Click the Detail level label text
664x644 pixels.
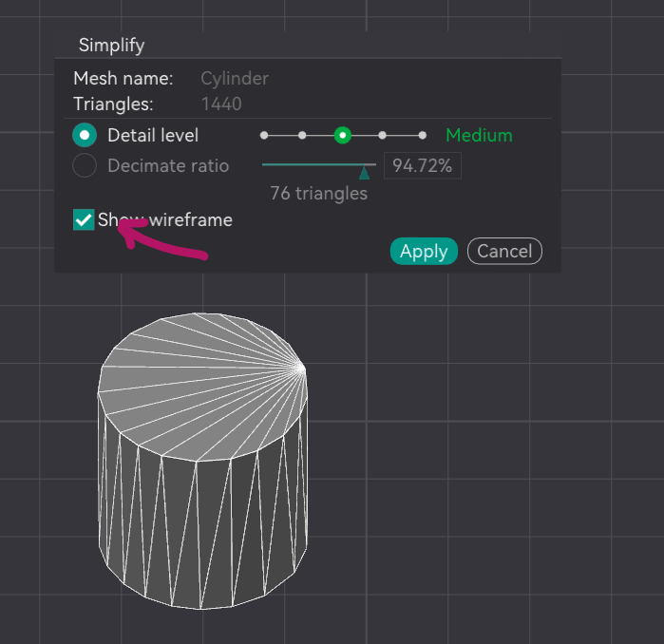(x=153, y=136)
